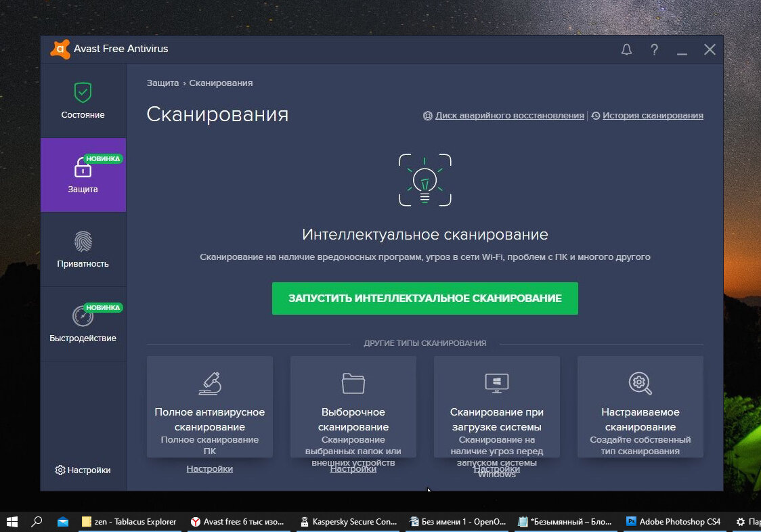This screenshot has width=761, height=532.
Task: Click the microscope full scan icon
Action: point(210,384)
